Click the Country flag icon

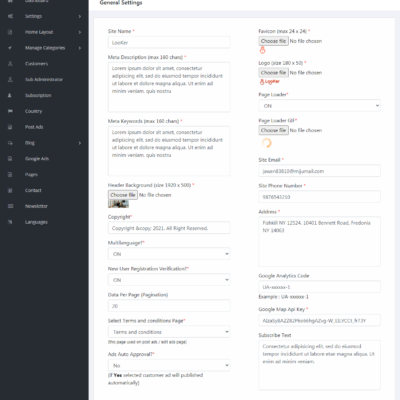coord(10,111)
